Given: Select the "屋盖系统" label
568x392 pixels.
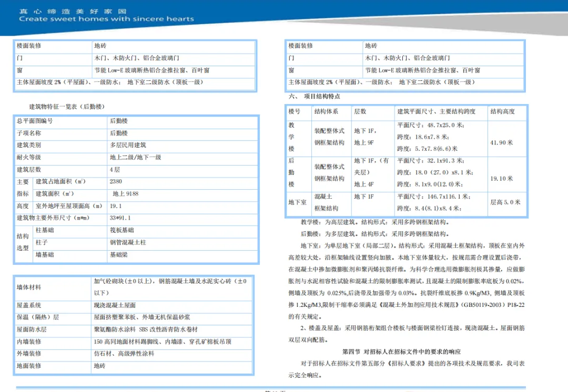Looking at the screenshot, I should [28, 305].
